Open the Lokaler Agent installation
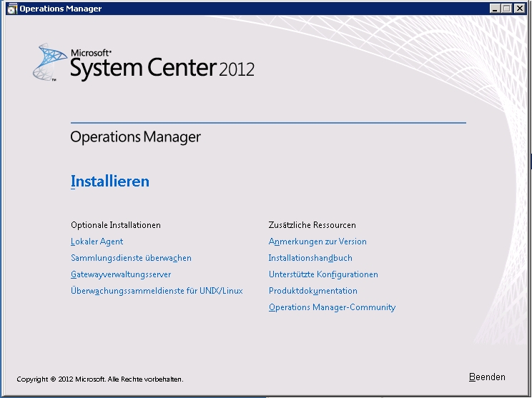This screenshot has width=532, height=398. point(97,242)
